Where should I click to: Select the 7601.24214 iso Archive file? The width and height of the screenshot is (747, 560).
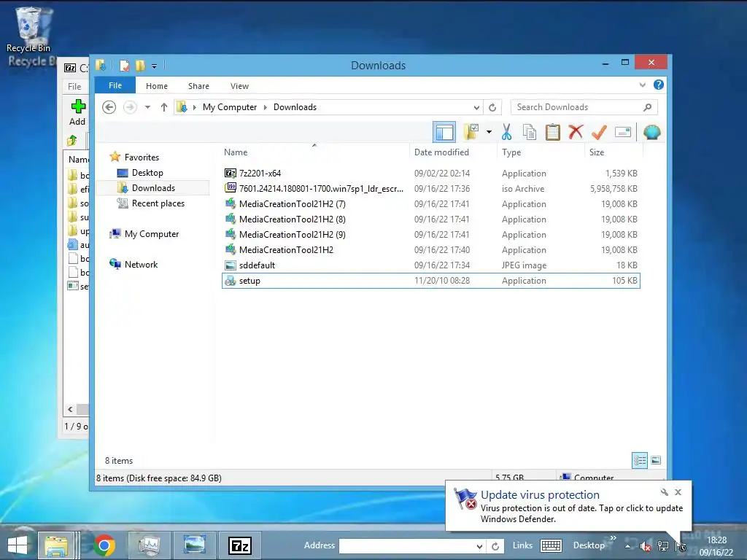[431, 189]
